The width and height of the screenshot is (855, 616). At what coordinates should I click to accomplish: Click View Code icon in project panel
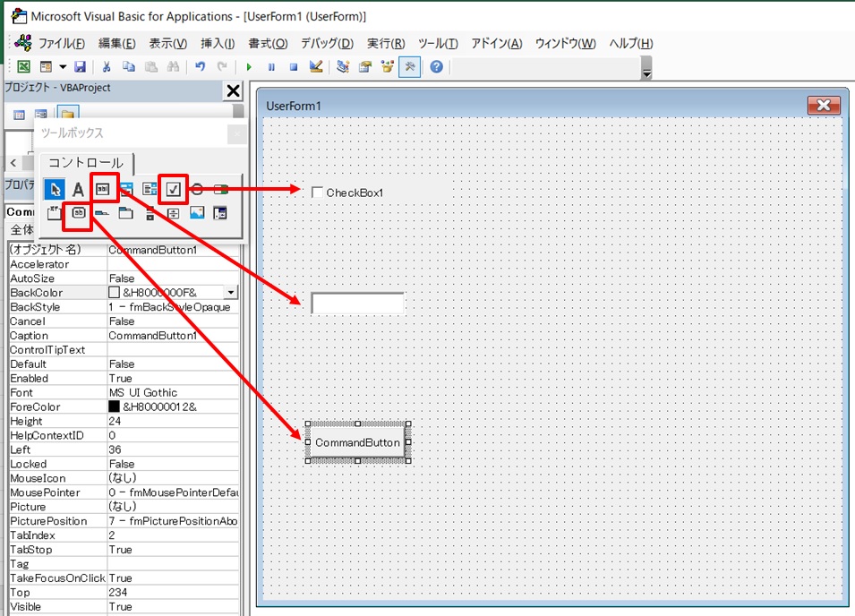coord(19,115)
